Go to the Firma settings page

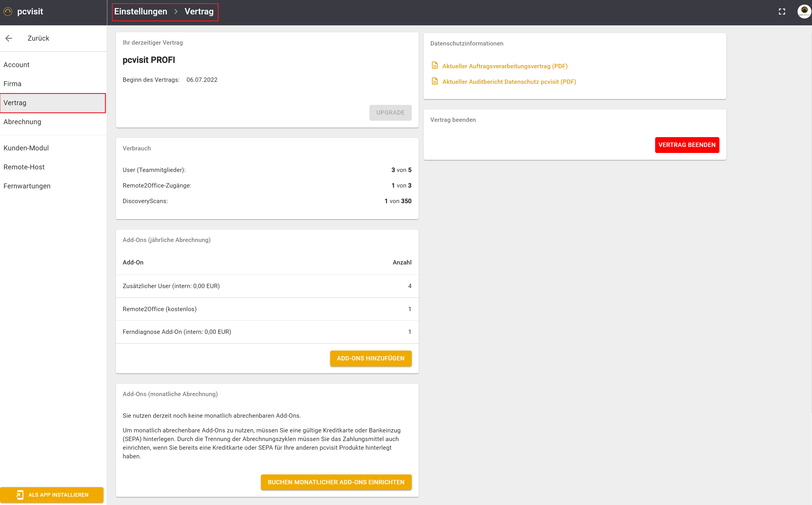(12, 84)
